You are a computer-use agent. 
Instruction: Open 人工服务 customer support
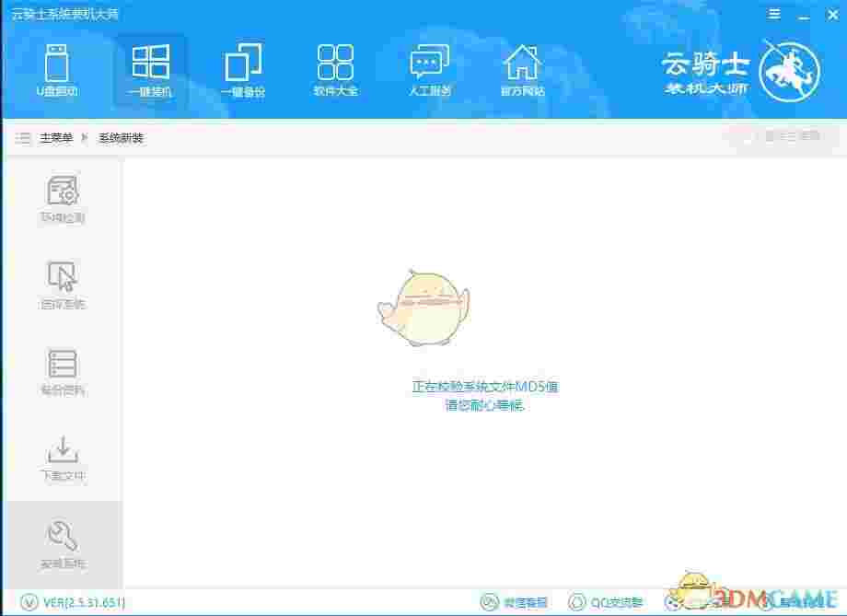[428, 69]
